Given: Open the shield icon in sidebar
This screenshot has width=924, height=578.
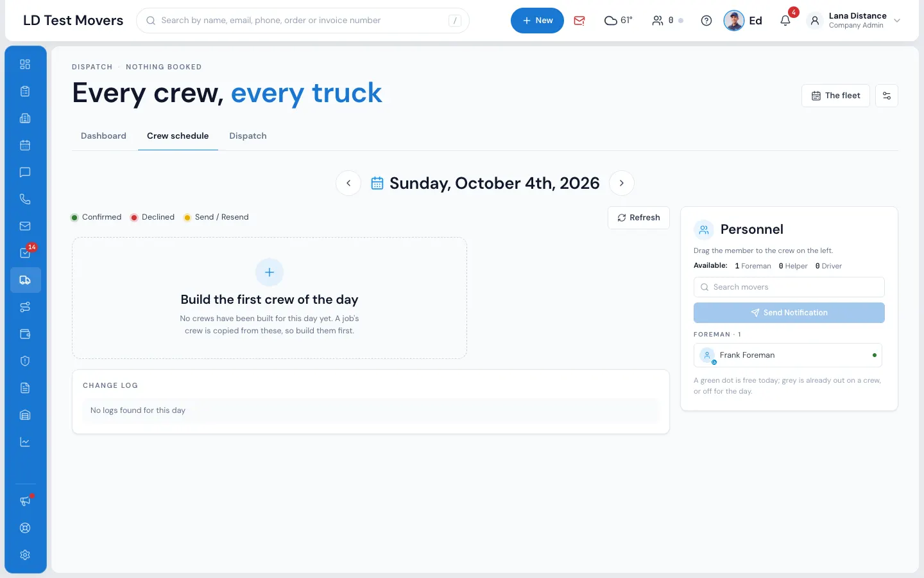Looking at the screenshot, I should [x=25, y=361].
